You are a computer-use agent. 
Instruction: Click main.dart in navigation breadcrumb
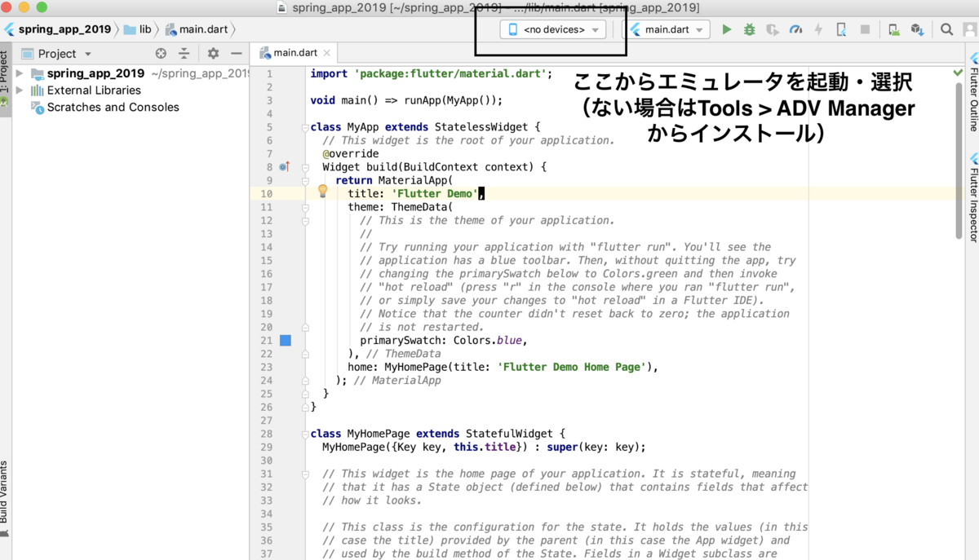(197, 29)
